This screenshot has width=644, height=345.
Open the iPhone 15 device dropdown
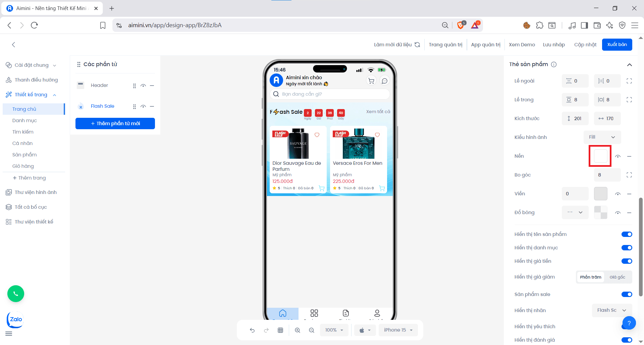(x=398, y=330)
